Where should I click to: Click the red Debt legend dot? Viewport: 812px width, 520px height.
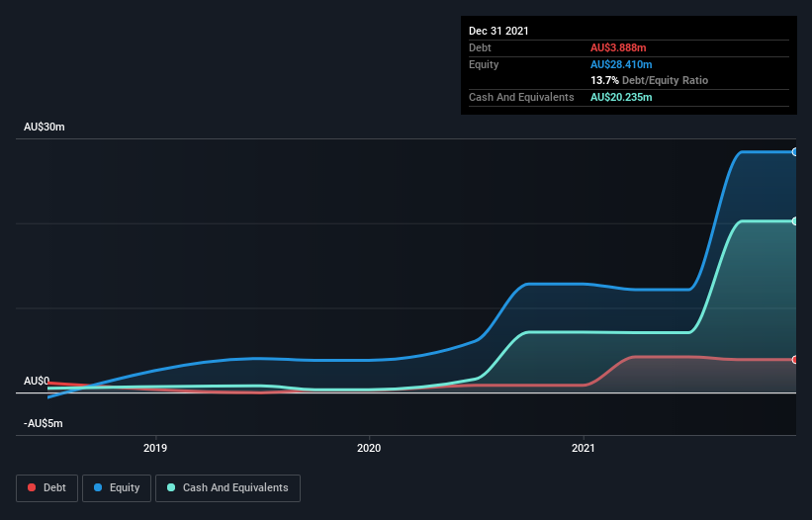pos(32,487)
